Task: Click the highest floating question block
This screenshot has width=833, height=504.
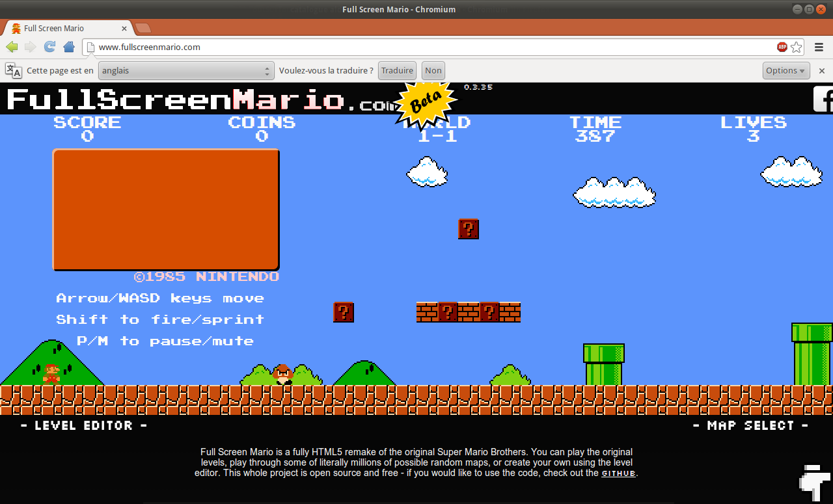Action: (469, 229)
